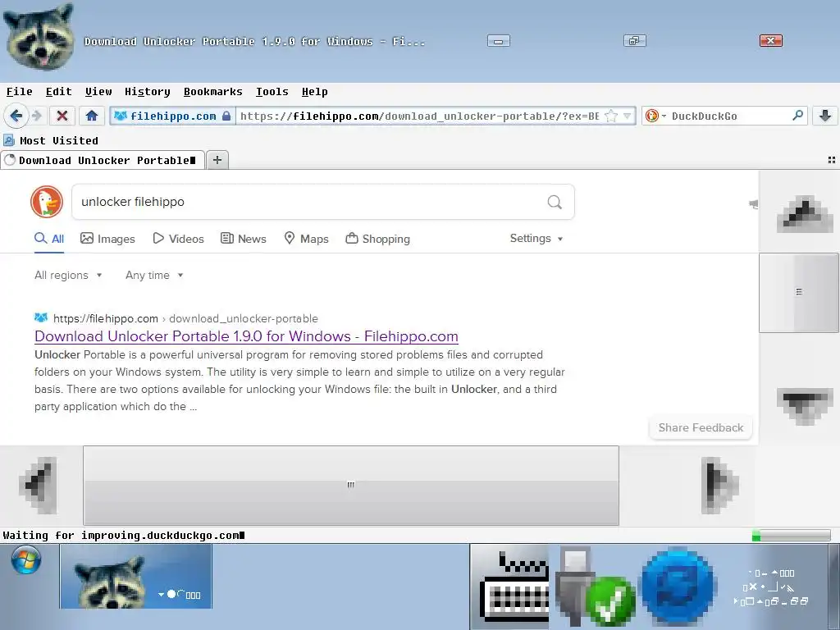The image size is (840, 630).
Task: Switch to Images results
Action: point(107,239)
